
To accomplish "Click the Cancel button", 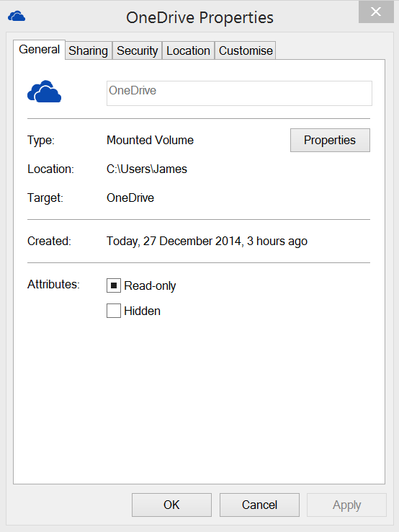I will 259,505.
